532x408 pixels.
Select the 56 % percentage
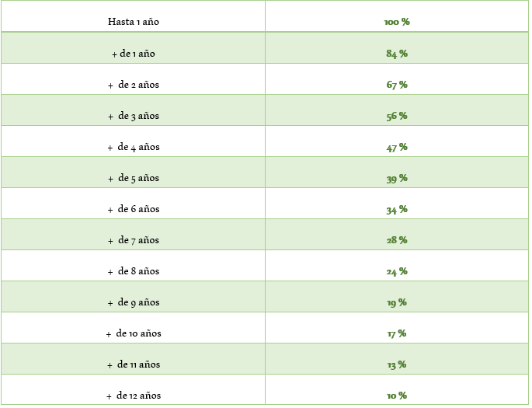point(396,116)
